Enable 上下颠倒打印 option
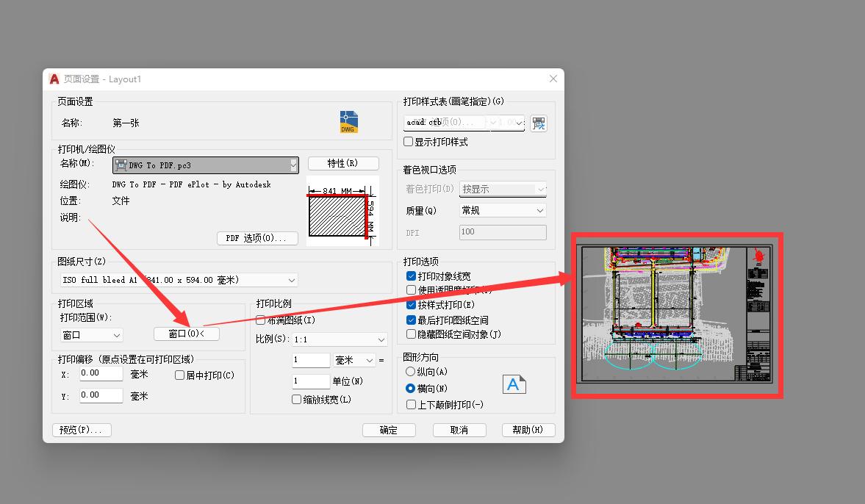The image size is (865, 504). coord(410,403)
